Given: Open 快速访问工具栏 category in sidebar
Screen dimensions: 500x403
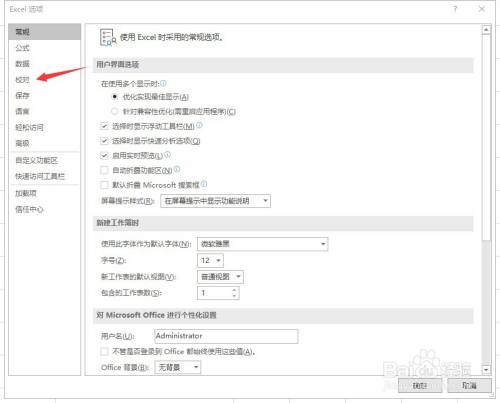Looking at the screenshot, I should coord(45,176).
